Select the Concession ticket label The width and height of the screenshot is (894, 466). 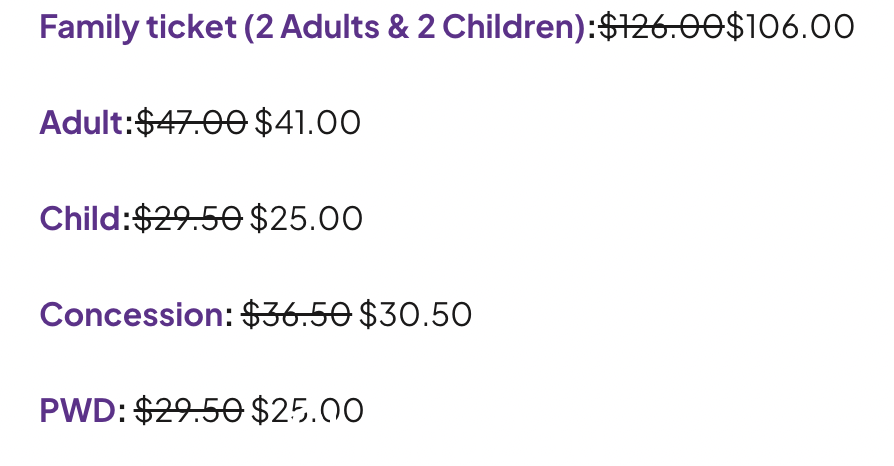pyautogui.click(x=132, y=314)
